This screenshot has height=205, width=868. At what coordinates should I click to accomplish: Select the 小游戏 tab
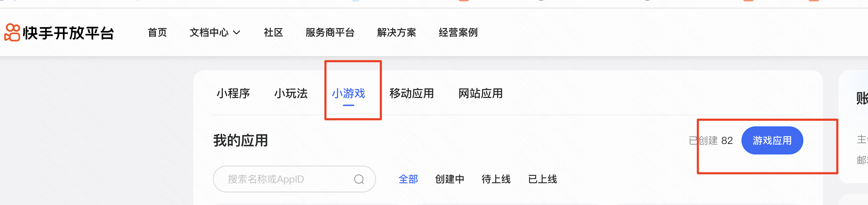pyautogui.click(x=349, y=93)
